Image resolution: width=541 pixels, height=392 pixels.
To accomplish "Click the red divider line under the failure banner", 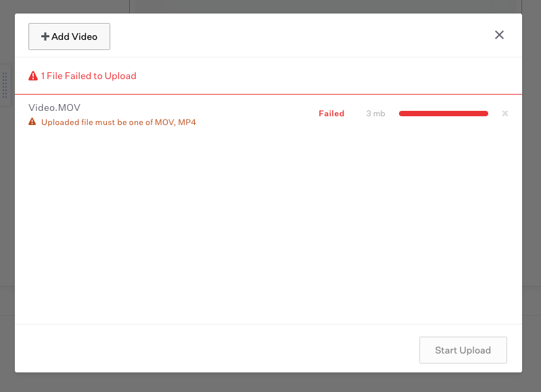I will pyautogui.click(x=268, y=94).
